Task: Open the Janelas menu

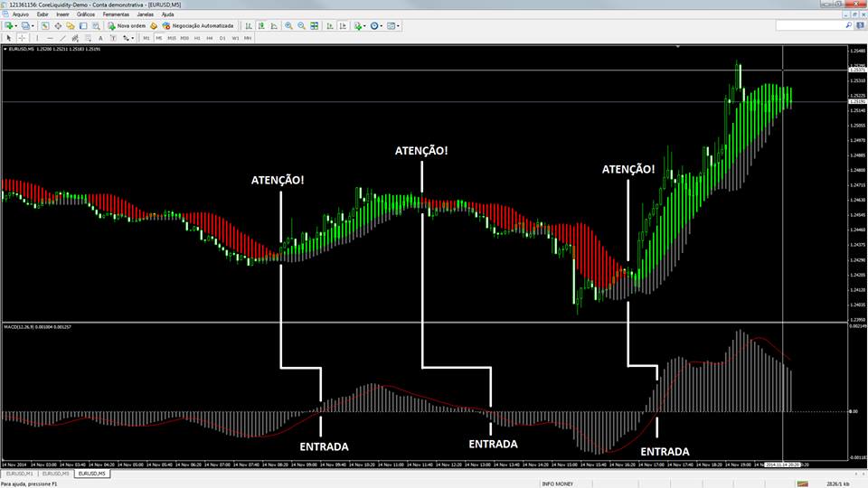Action: (x=146, y=14)
